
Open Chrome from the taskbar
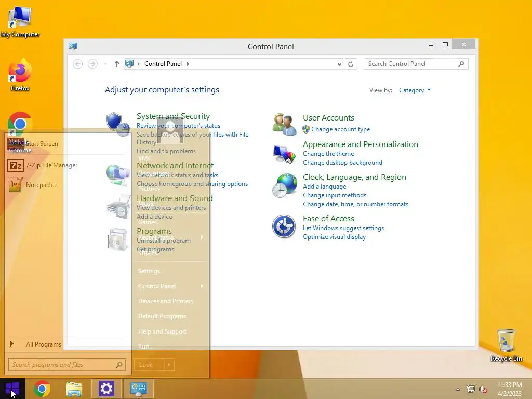click(x=42, y=389)
